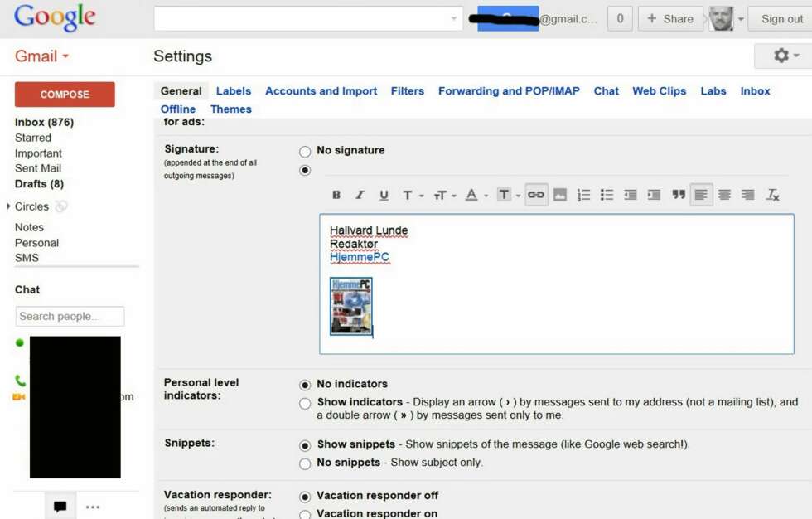The height and width of the screenshot is (519, 812).
Task: Click the Circles icon in sidebar
Action: pyautogui.click(x=61, y=206)
